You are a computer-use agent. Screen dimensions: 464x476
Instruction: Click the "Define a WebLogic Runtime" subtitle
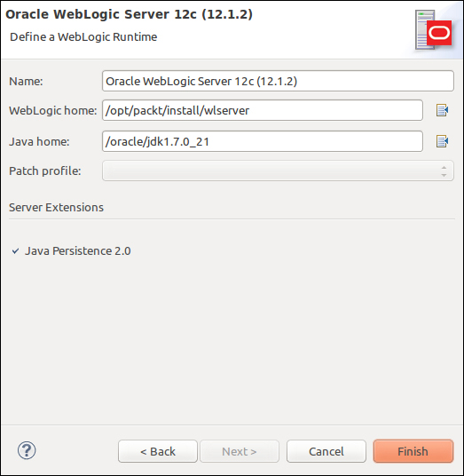click(83, 37)
